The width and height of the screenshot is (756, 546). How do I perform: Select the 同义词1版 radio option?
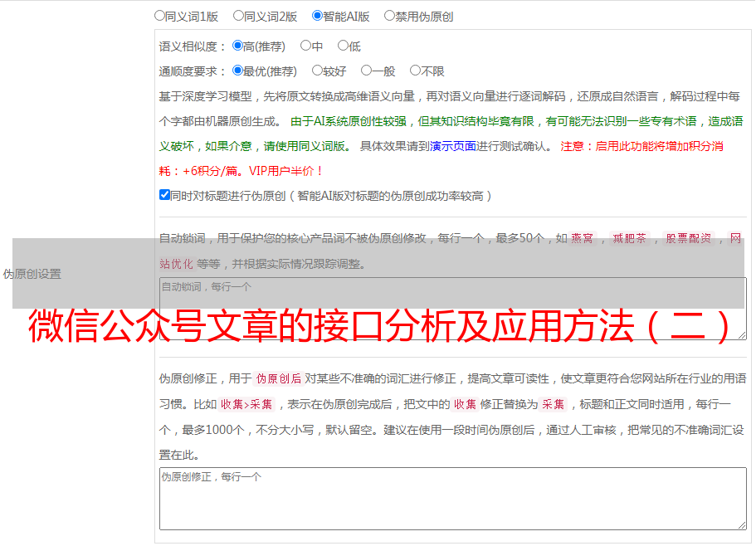[159, 16]
